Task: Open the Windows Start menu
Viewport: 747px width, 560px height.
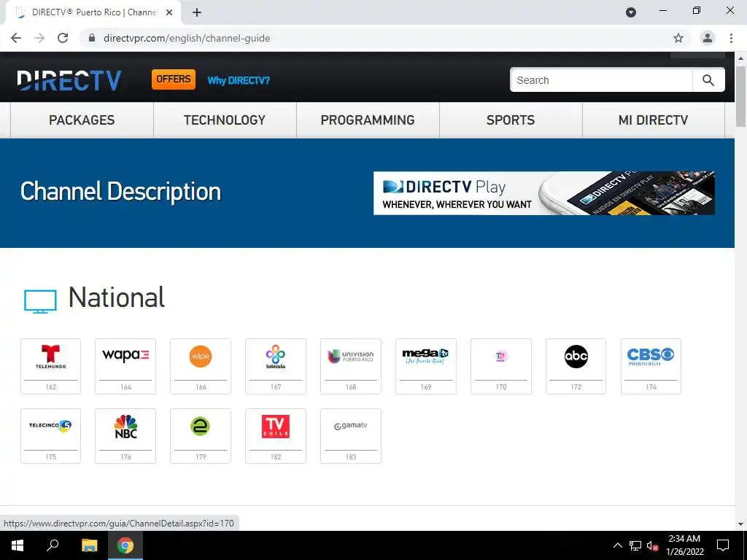Action: tap(18, 545)
